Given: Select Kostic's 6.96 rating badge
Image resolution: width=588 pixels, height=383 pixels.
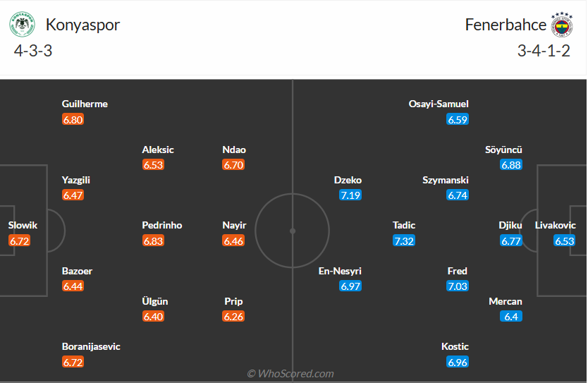Looking at the screenshot, I should click(x=458, y=362).
